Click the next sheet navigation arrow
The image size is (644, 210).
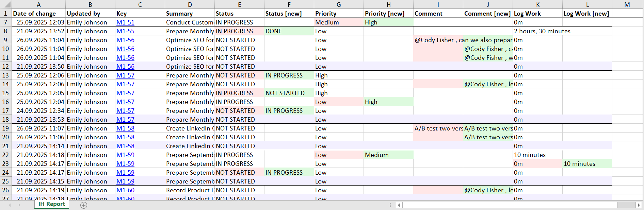point(19,205)
